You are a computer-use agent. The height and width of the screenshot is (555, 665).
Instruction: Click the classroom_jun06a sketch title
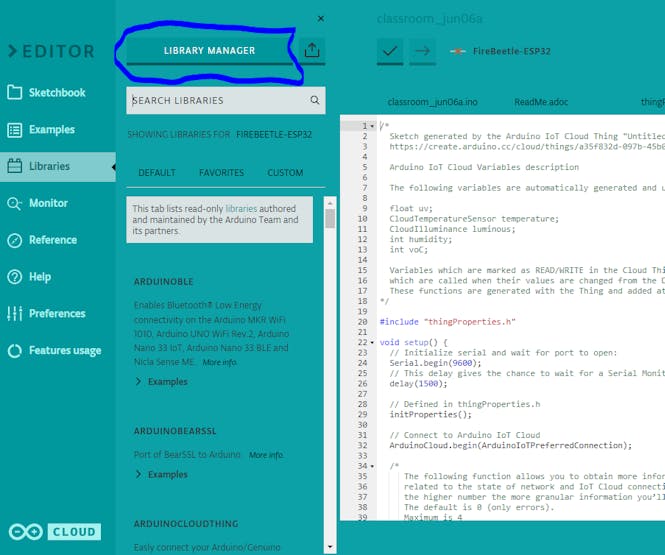[x=430, y=19]
